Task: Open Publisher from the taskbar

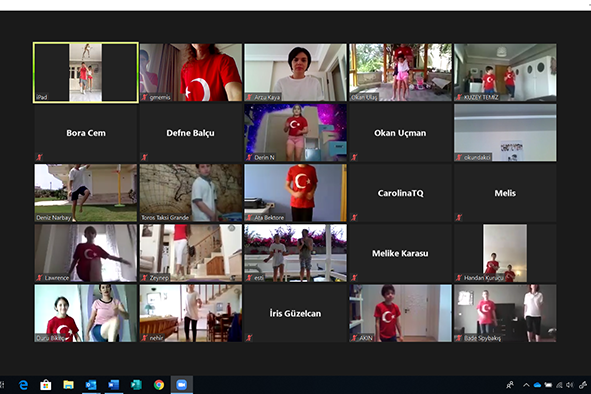Action: coord(136,385)
